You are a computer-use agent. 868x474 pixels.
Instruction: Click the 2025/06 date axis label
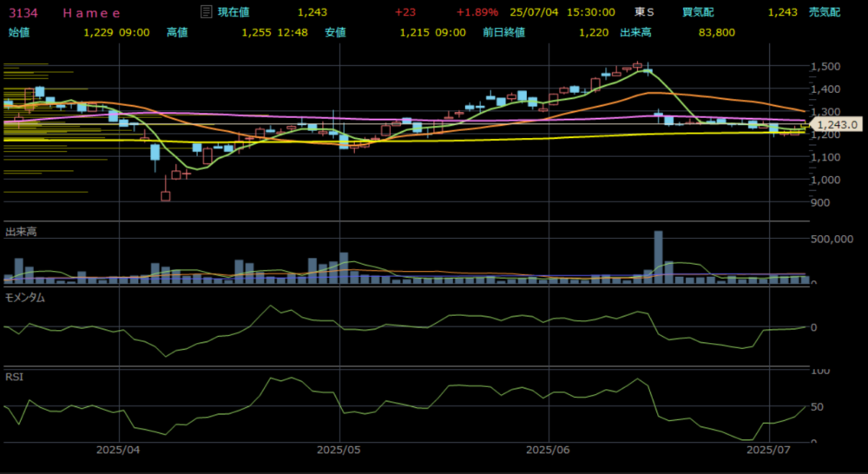coord(548,451)
